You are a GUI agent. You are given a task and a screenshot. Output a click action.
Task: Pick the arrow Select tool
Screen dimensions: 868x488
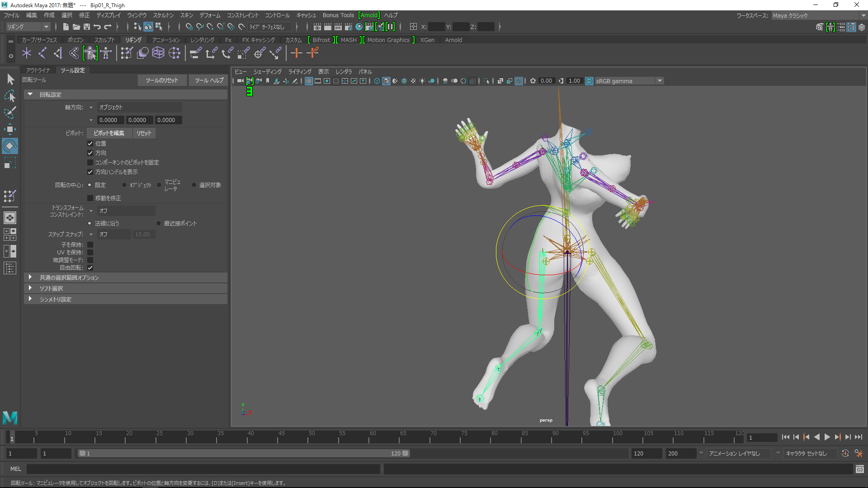10,80
